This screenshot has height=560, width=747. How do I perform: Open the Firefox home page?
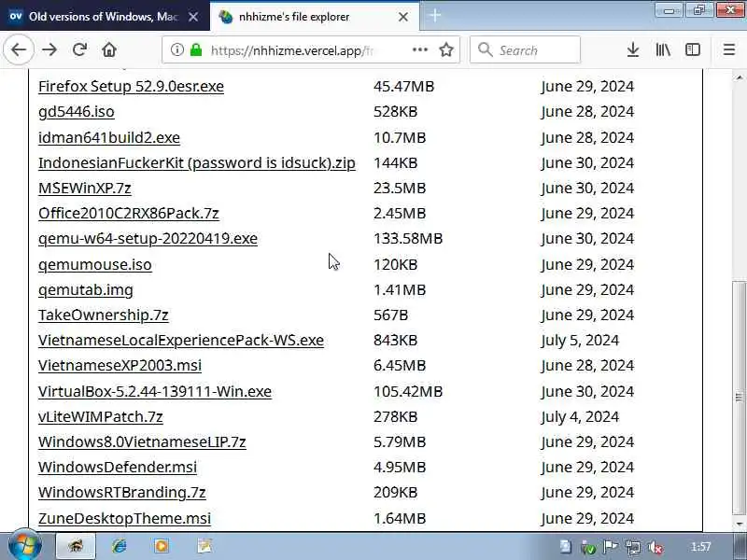click(x=109, y=49)
